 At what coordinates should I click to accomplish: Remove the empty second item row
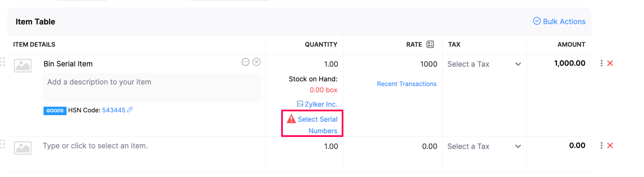[610, 145]
